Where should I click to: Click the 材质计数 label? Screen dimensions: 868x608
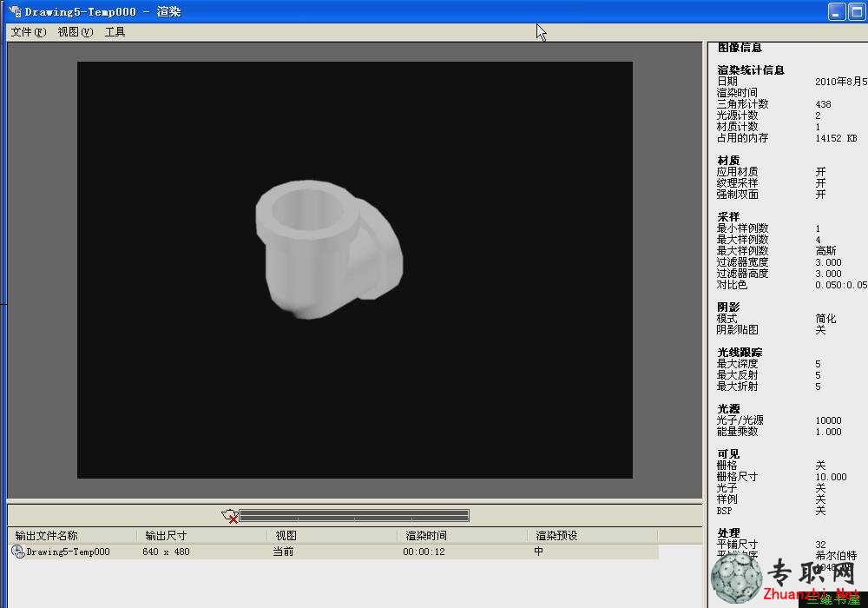737,127
